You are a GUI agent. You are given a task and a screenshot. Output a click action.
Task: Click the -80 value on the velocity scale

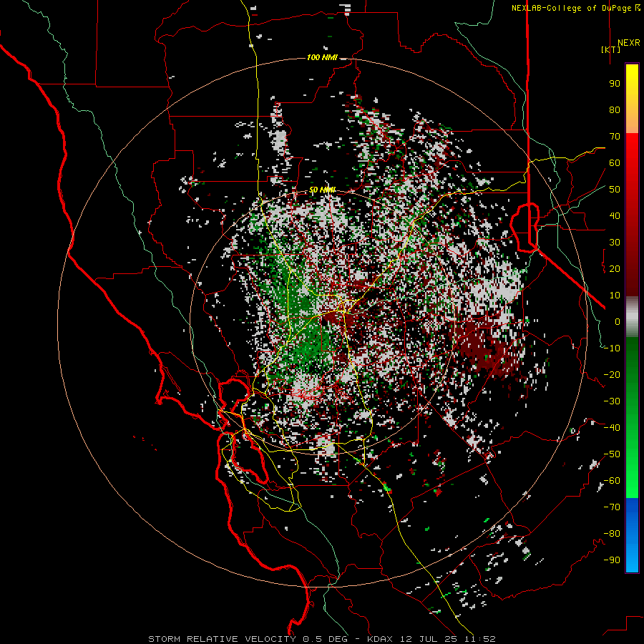613,534
